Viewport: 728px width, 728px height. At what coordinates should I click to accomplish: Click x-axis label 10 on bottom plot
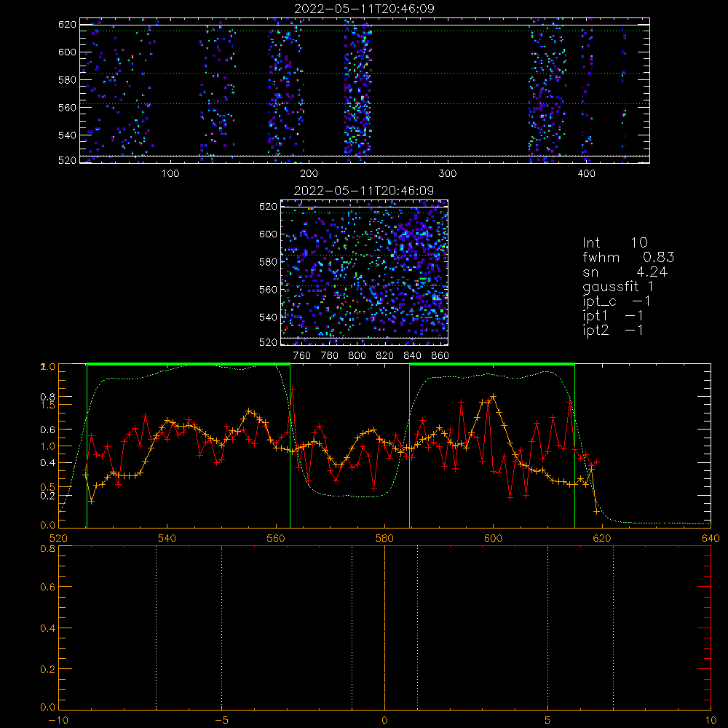711,720
